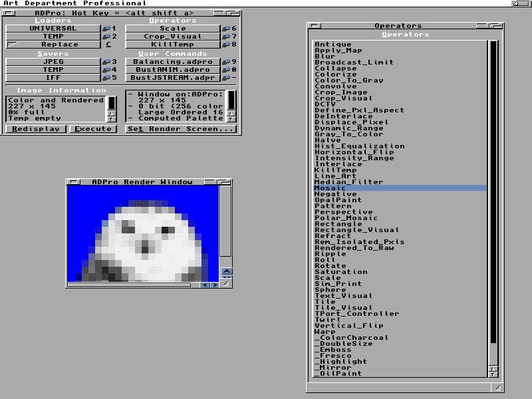
Task: Select Apply_Map in the Operators list
Action: (x=400, y=51)
